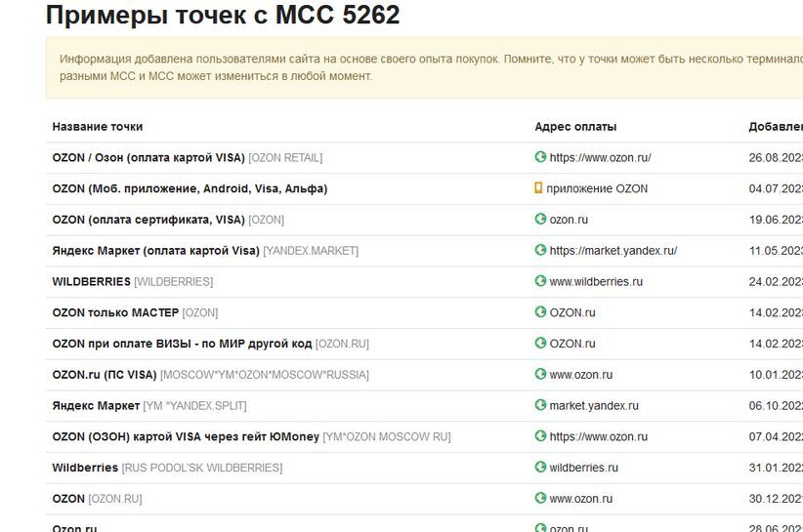Screen dimensions: 803x532
Task: Click the date 24.02 in WILDBERRIES row
Action: 776,282
